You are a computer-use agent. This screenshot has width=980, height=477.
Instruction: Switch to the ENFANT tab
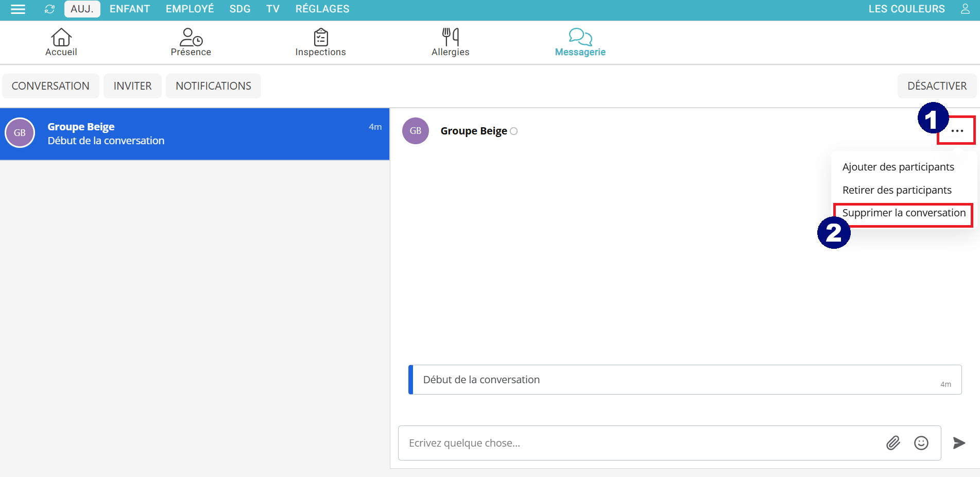click(130, 9)
